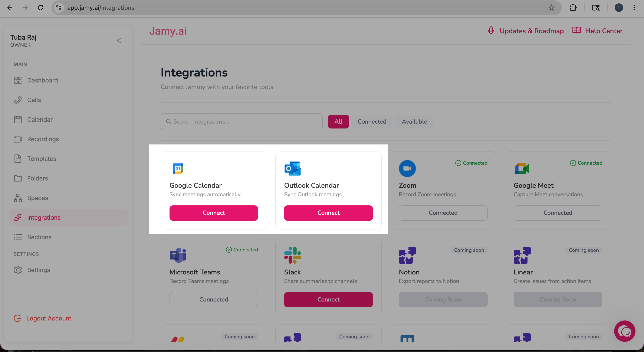Click the Integrations plug icon

(18, 217)
